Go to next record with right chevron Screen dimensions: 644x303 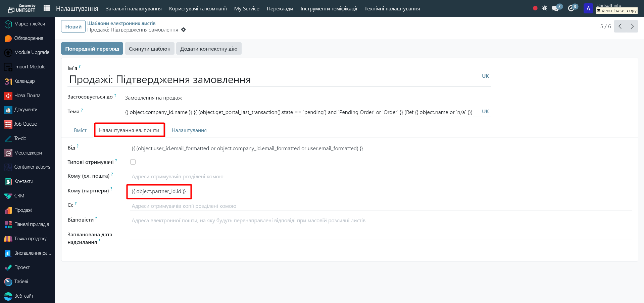[x=632, y=26]
